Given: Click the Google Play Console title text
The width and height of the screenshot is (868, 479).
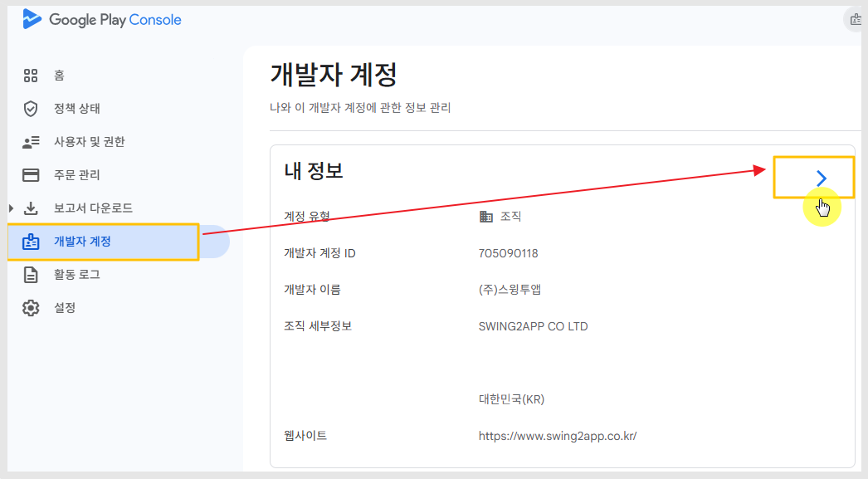Looking at the screenshot, I should [115, 20].
